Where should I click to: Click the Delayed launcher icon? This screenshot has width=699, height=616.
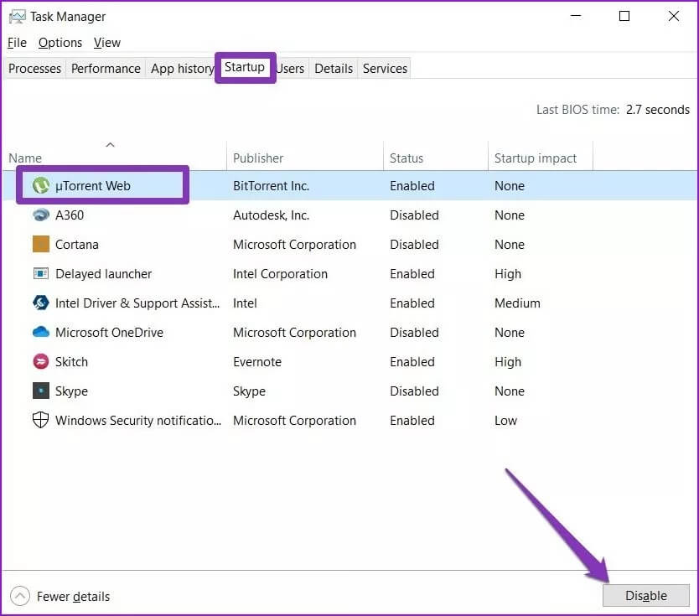[41, 273]
